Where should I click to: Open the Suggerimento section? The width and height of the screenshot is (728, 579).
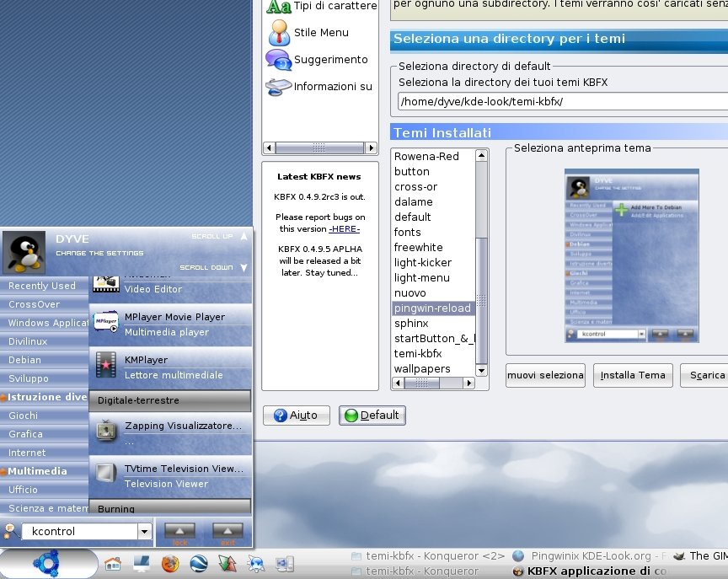[x=317, y=60]
